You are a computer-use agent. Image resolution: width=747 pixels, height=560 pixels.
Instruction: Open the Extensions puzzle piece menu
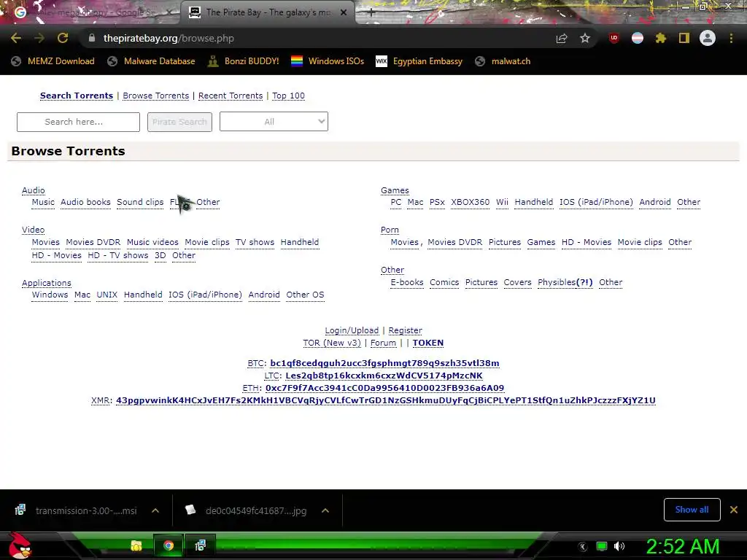660,38
